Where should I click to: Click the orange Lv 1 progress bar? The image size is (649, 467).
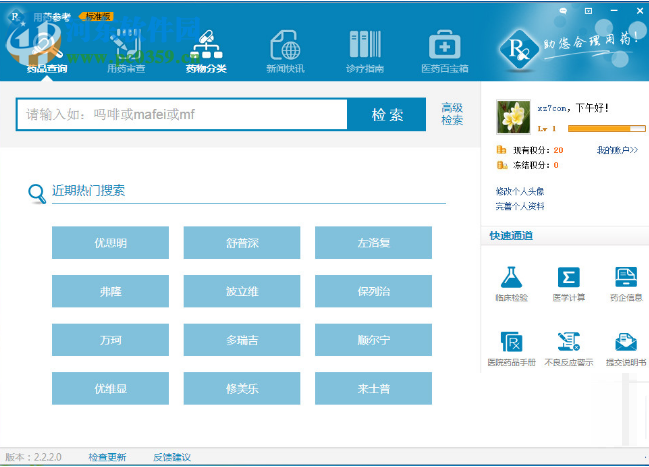click(x=606, y=129)
